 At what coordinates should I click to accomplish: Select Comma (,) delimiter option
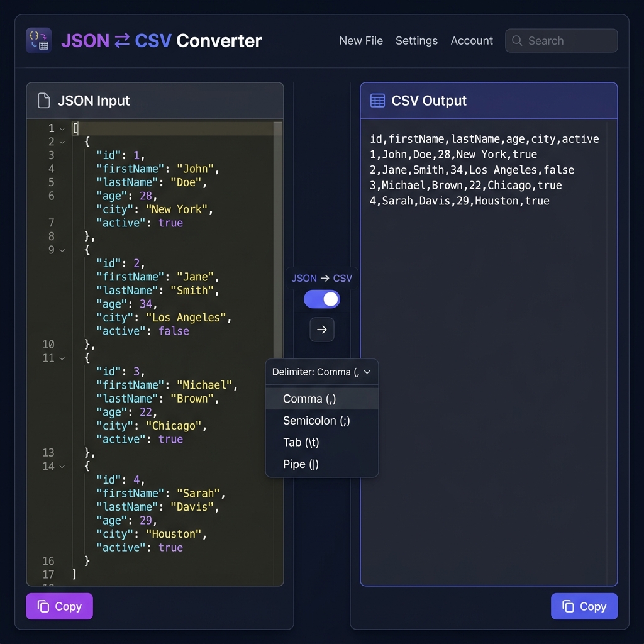tap(321, 398)
